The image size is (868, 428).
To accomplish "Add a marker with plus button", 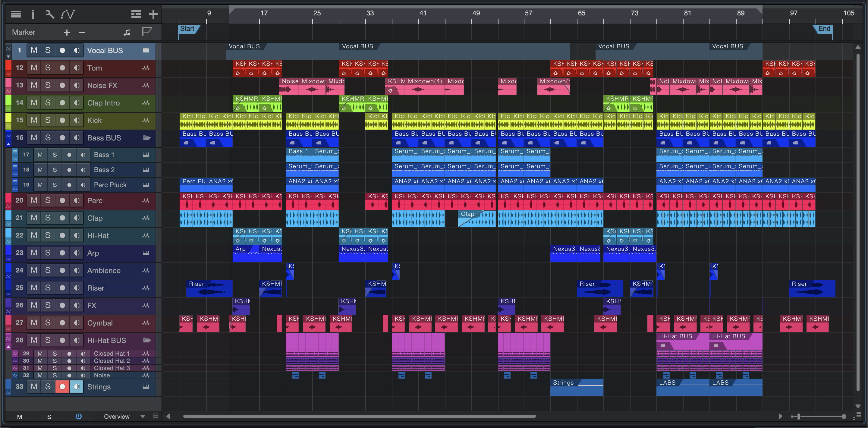I will click(67, 32).
